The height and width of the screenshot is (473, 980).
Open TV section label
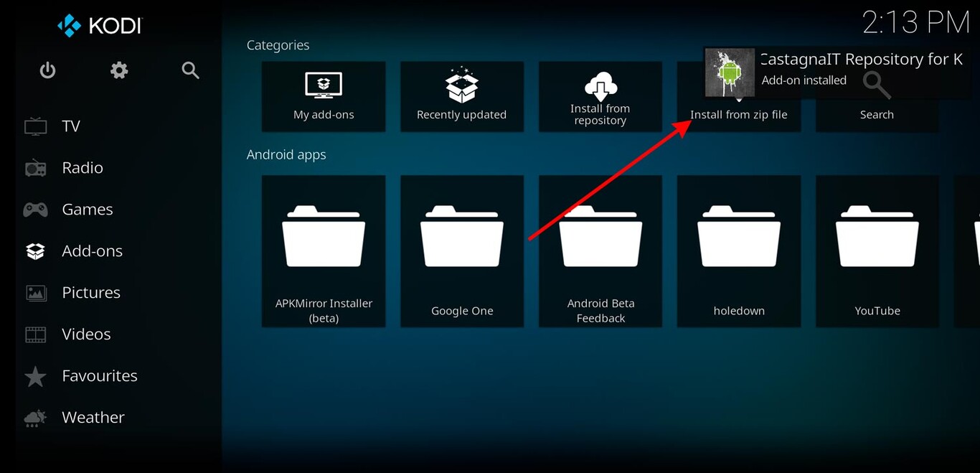click(71, 126)
